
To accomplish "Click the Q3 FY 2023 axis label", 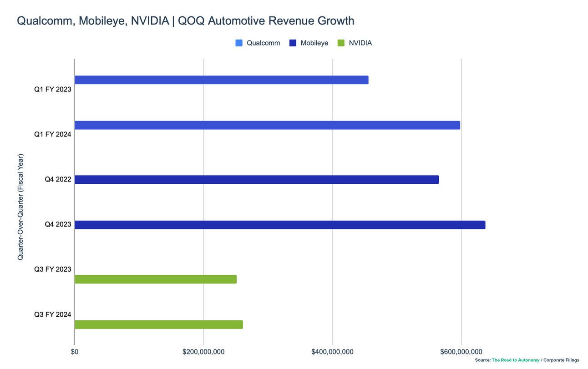I will [53, 269].
